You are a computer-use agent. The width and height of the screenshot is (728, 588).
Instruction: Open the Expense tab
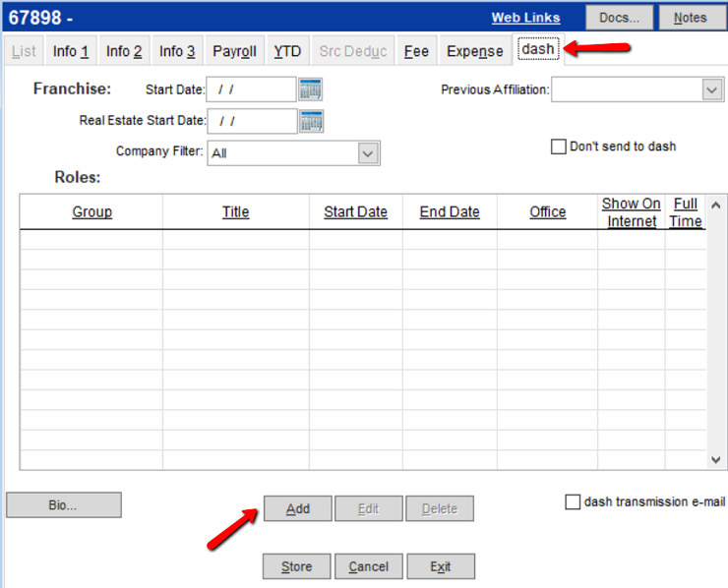[475, 50]
